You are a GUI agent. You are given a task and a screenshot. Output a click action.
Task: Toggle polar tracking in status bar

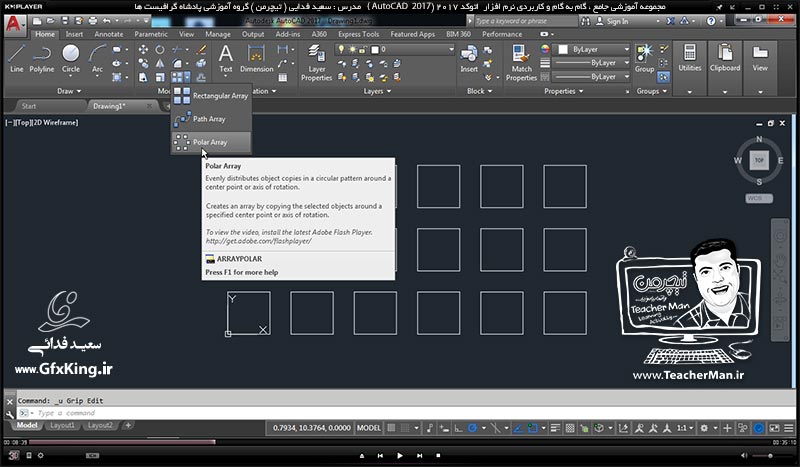[472, 428]
